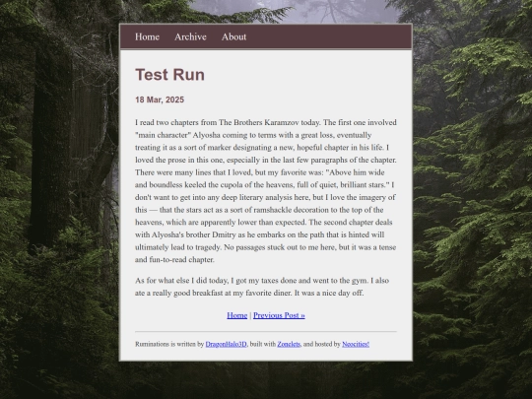
Task: Visit the DragonHalo3D author link
Action: point(226,344)
